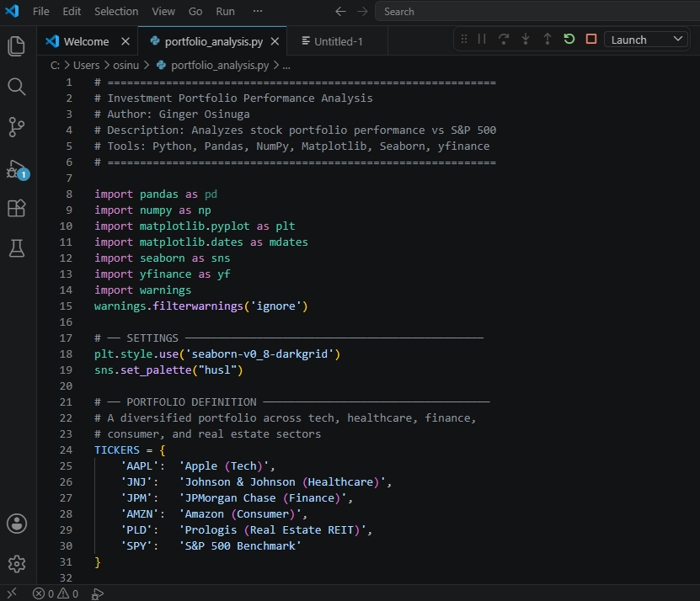Screen dimensions: 700x601
Task: Open Run and Debug view
Action: point(18,169)
